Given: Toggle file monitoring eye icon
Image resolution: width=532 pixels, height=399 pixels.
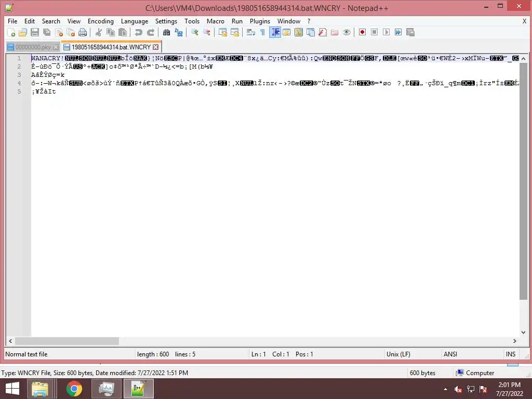Looking at the screenshot, I should point(347,32).
